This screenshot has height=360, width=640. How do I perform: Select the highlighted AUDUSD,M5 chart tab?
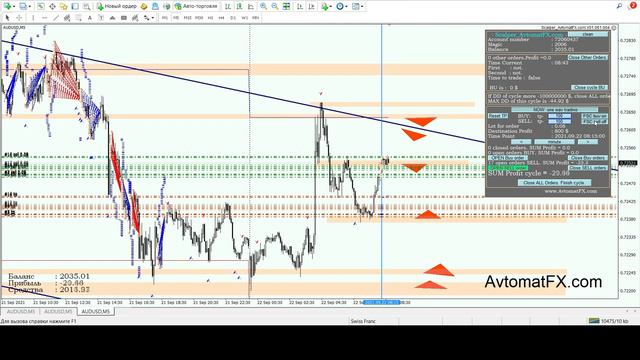pyautogui.click(x=96, y=311)
